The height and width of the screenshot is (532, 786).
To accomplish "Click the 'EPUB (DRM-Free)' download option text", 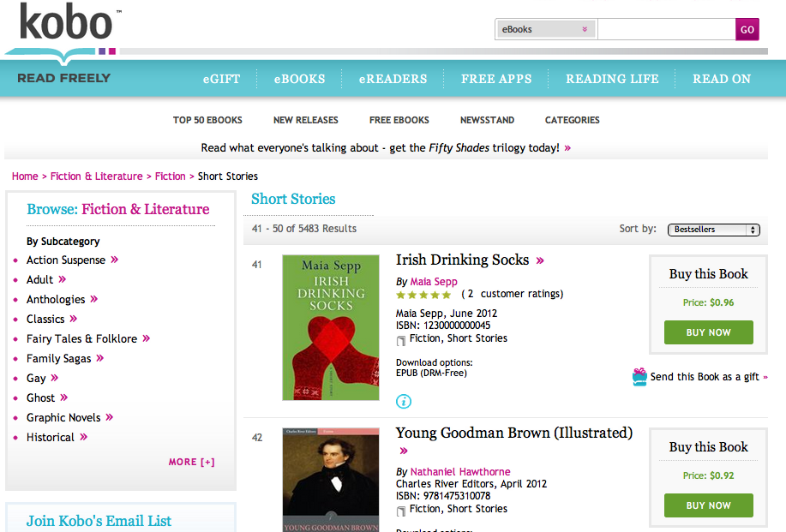I will [x=432, y=374].
